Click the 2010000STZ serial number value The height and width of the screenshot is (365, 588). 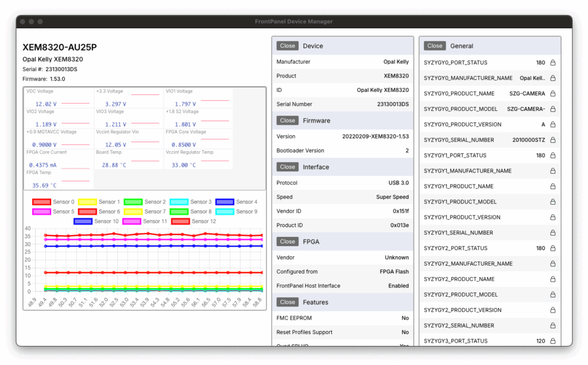[x=529, y=140]
